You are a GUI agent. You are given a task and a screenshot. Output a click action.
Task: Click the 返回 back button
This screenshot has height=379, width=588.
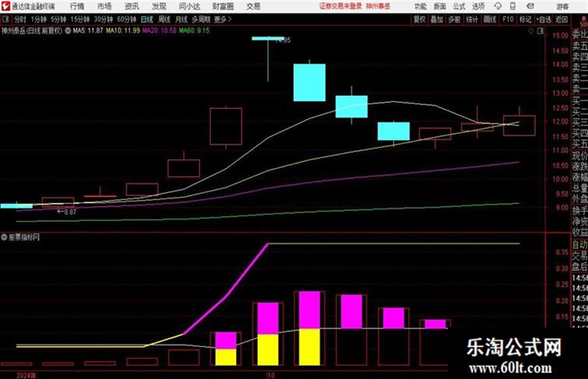point(561,19)
